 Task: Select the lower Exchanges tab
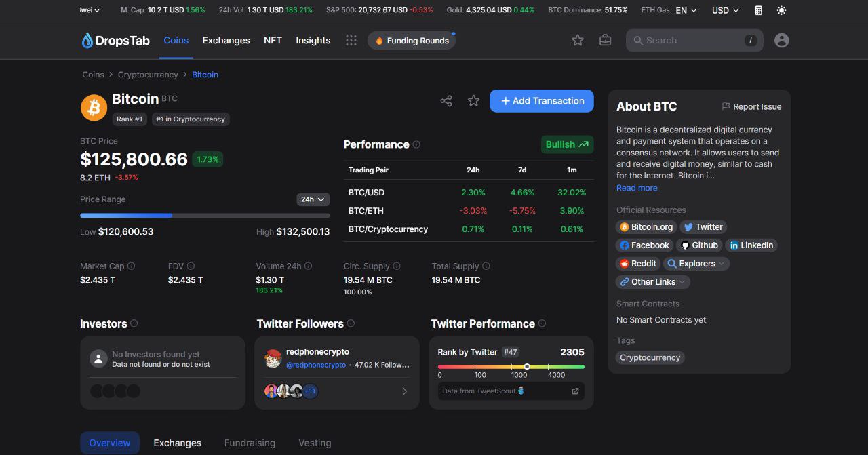coord(178,443)
